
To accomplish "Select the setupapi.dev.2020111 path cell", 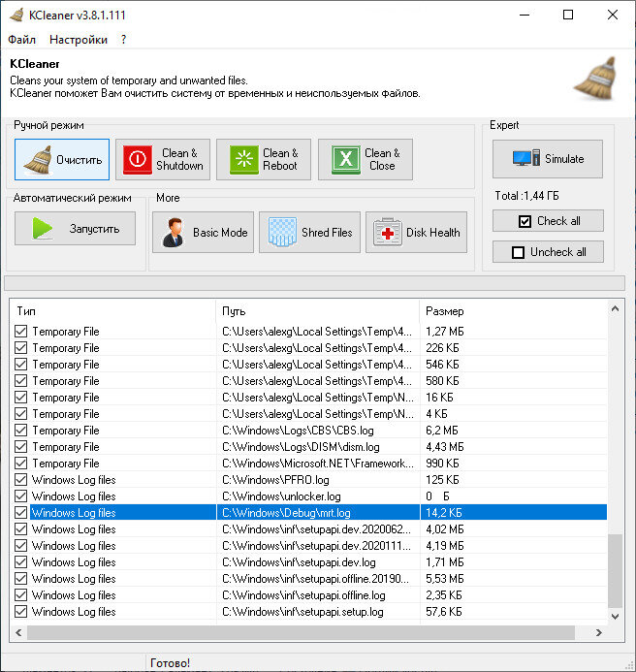I will tap(316, 546).
